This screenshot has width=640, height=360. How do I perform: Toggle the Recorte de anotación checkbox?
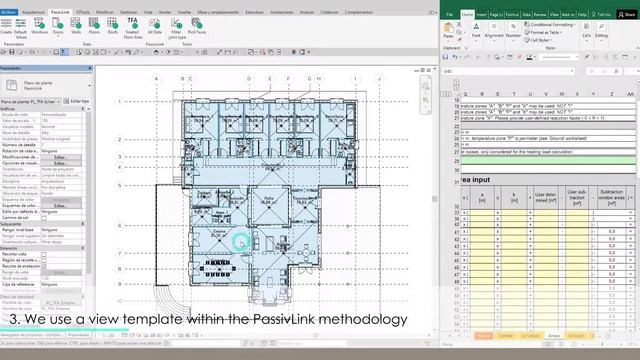pos(44,266)
